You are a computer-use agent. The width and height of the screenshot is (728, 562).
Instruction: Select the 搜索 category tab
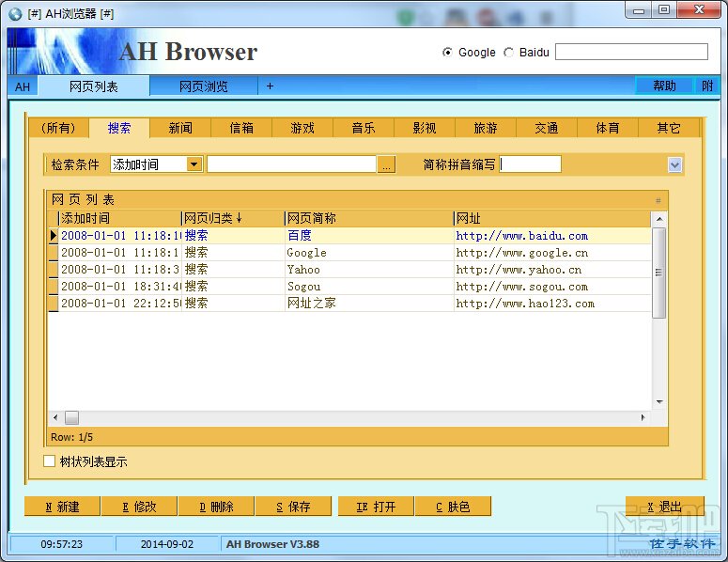[x=119, y=128]
